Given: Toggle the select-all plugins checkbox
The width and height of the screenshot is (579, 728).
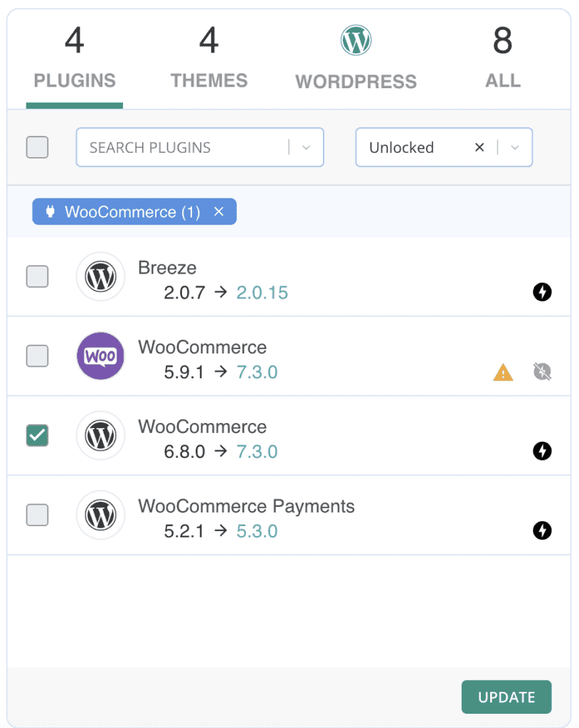Looking at the screenshot, I should (37, 147).
